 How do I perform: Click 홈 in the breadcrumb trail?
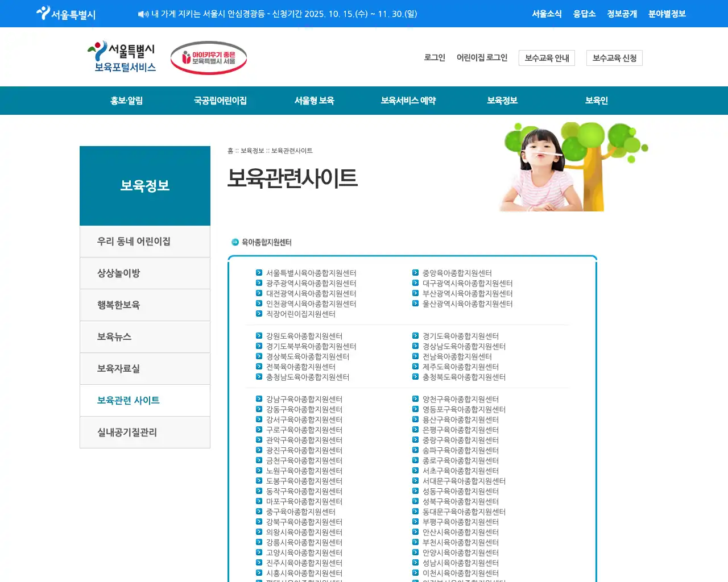(230, 151)
